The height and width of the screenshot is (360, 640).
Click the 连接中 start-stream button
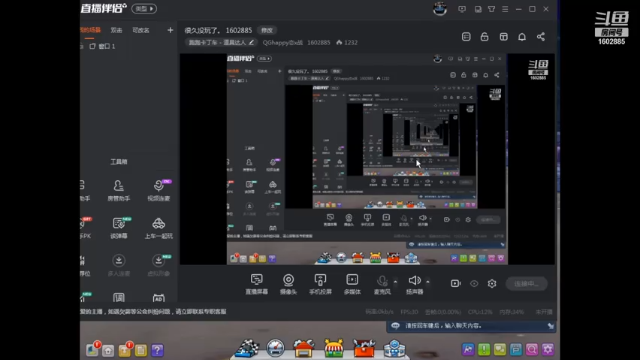[x=527, y=284]
